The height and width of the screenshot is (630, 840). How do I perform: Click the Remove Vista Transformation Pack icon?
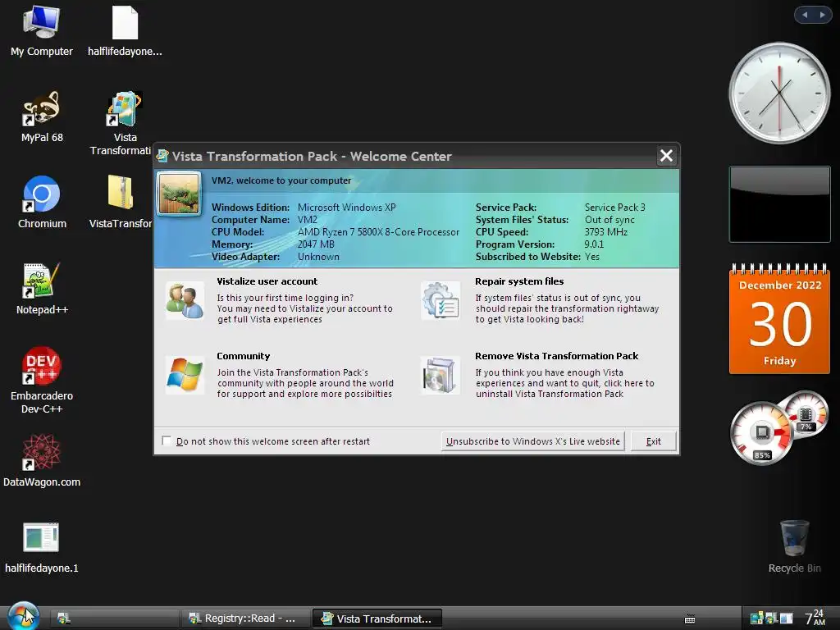441,376
